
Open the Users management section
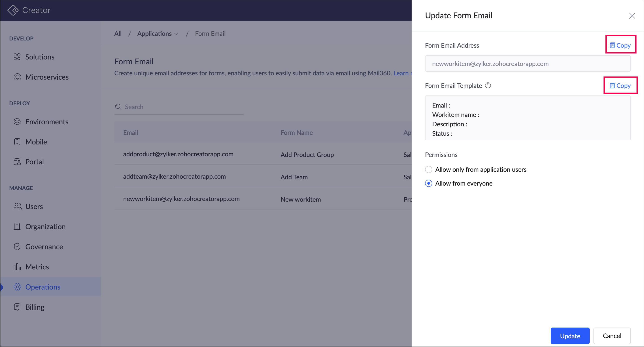pos(34,207)
